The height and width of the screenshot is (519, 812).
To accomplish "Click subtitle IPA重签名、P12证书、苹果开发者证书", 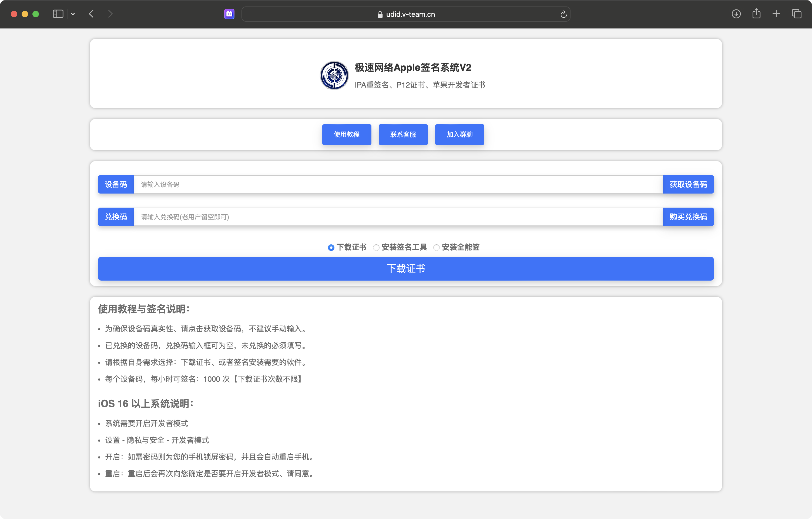I will coord(420,85).
